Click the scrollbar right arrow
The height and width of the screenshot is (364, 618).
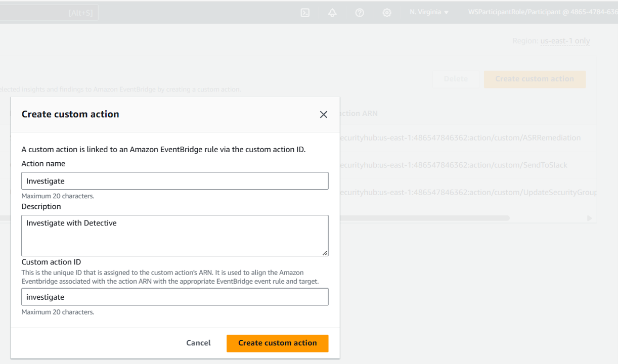click(x=589, y=218)
